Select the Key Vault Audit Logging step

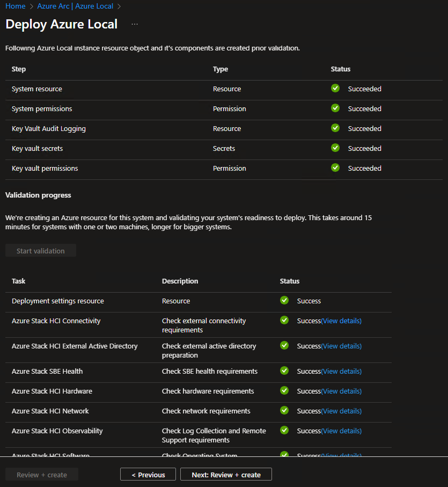click(x=224, y=130)
